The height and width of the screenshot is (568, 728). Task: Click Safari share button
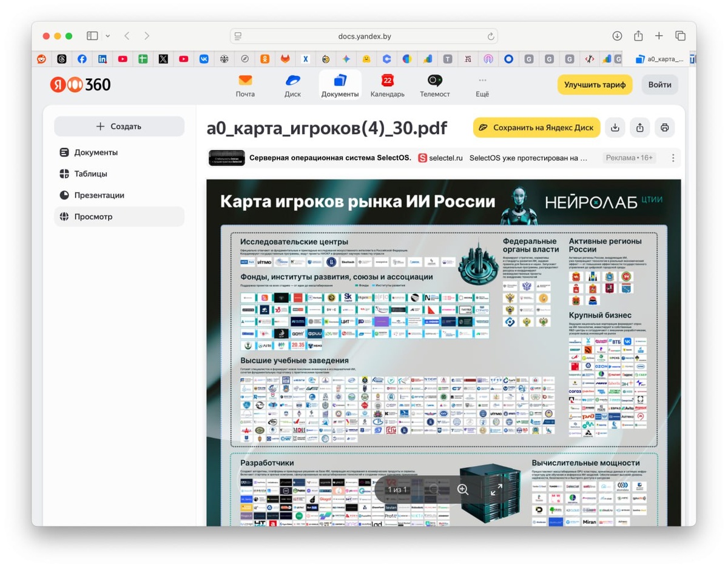pyautogui.click(x=638, y=36)
